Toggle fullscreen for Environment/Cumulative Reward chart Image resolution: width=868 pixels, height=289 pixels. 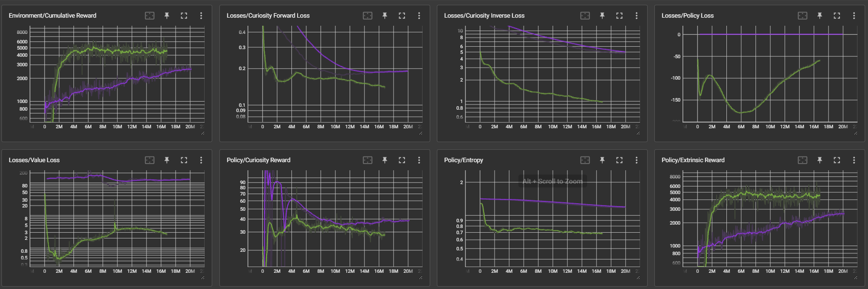tap(184, 16)
